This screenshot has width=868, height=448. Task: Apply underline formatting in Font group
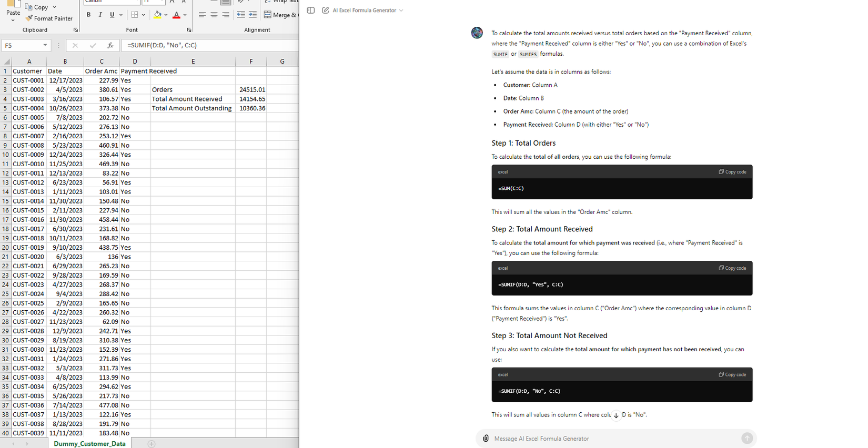(x=112, y=15)
